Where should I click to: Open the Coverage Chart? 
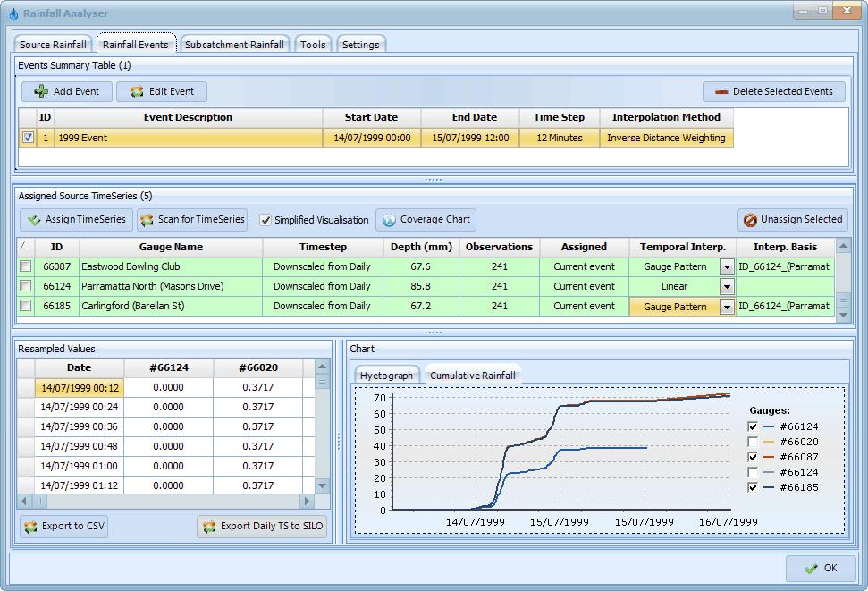[x=426, y=220]
